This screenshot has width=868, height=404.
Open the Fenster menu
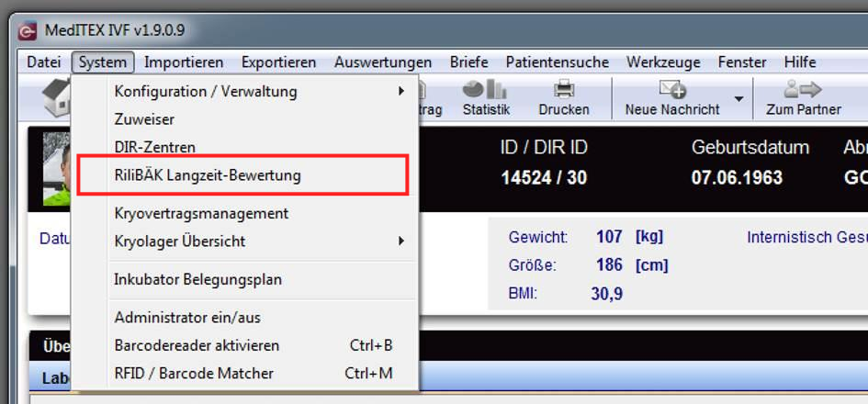pos(742,62)
